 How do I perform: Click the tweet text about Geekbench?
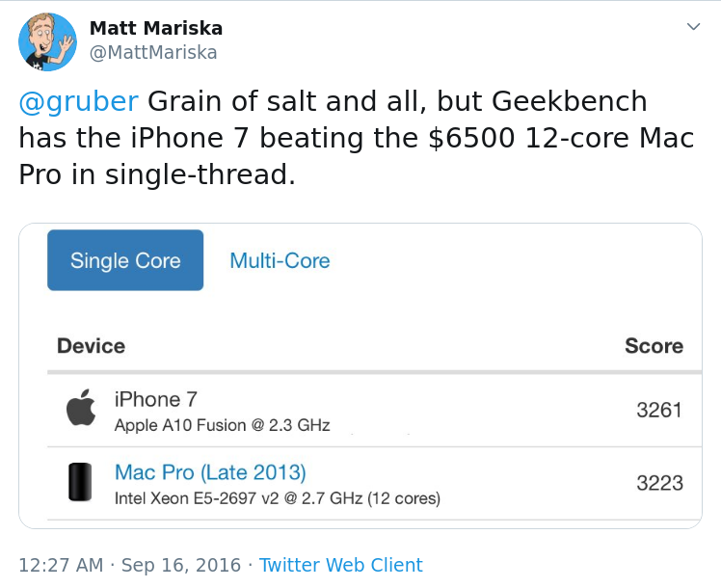[357, 138]
